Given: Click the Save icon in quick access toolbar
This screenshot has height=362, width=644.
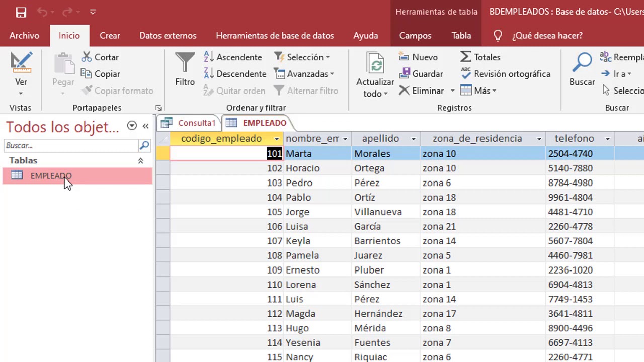Looking at the screenshot, I should click(21, 12).
